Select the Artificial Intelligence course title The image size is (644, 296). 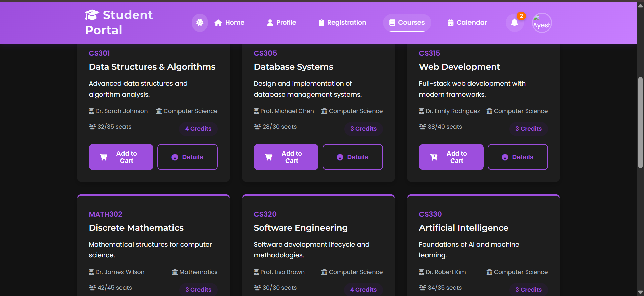[x=464, y=228]
